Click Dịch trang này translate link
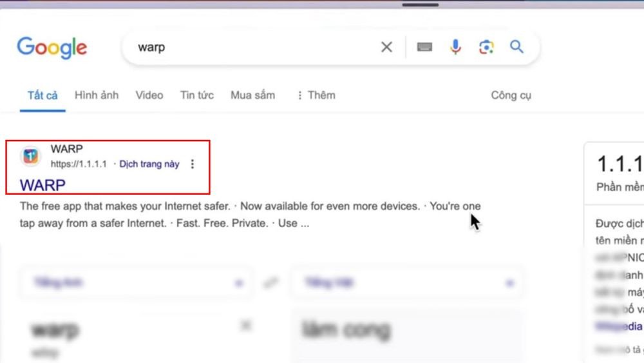This screenshot has width=644, height=363. tap(149, 164)
